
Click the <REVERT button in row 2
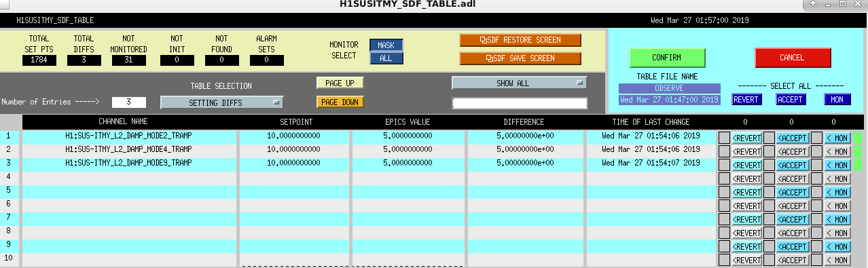(747, 151)
